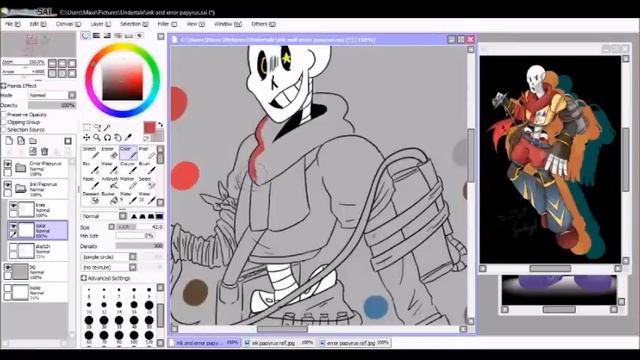Viewport: 640px width, 360px height.
Task: Choose the magic wand tool
Action: point(107,127)
